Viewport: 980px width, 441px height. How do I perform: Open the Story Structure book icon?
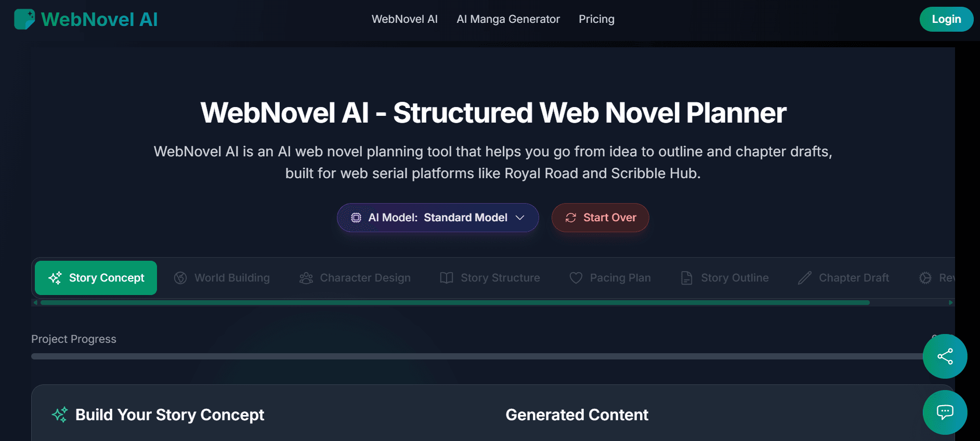point(446,278)
